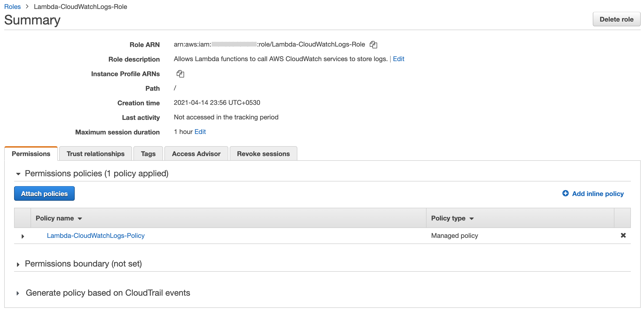Go to the Revoke sessions tab
This screenshot has width=644, height=314.
263,154
